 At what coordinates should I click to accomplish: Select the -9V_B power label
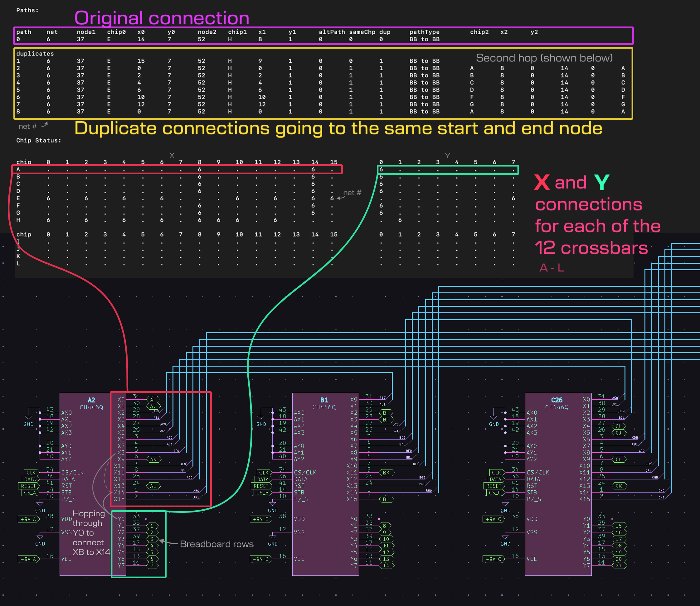click(261, 559)
